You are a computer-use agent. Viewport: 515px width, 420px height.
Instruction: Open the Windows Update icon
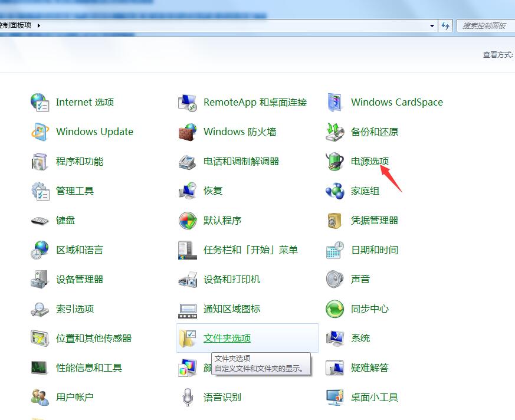pyautogui.click(x=40, y=132)
